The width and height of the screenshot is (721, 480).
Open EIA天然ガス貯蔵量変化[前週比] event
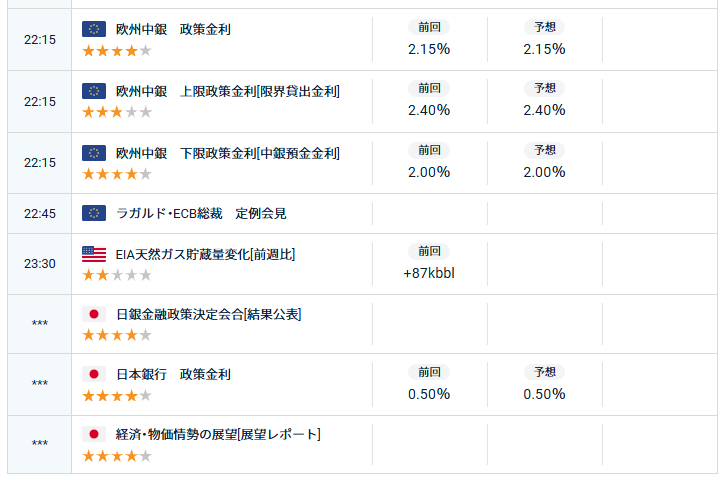(205, 254)
